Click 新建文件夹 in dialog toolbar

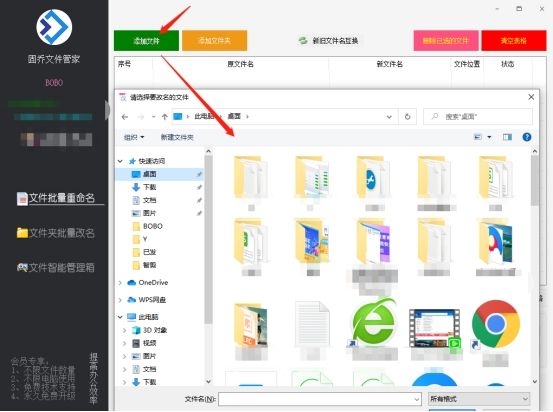coord(177,137)
